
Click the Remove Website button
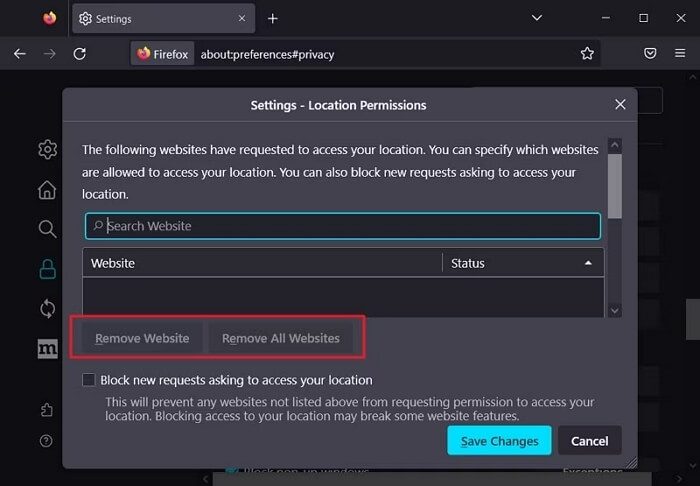(142, 338)
